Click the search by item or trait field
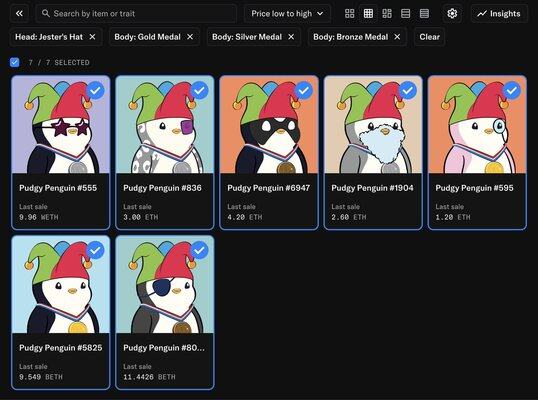 coord(136,14)
